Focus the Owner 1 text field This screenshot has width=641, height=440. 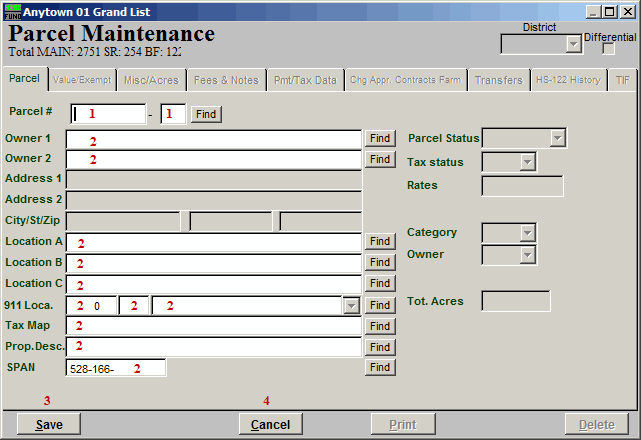213,139
